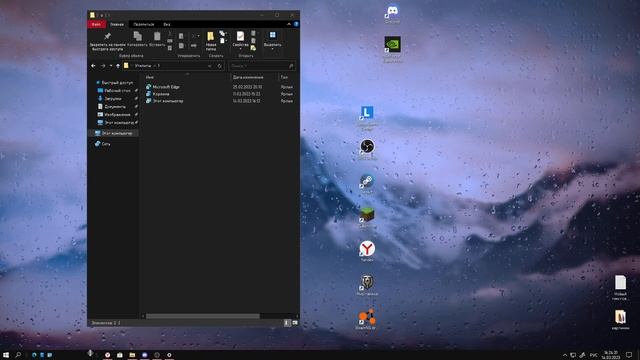Open Explorer help question mark icon
Screen dimensions: 640x360
(x=296, y=24)
